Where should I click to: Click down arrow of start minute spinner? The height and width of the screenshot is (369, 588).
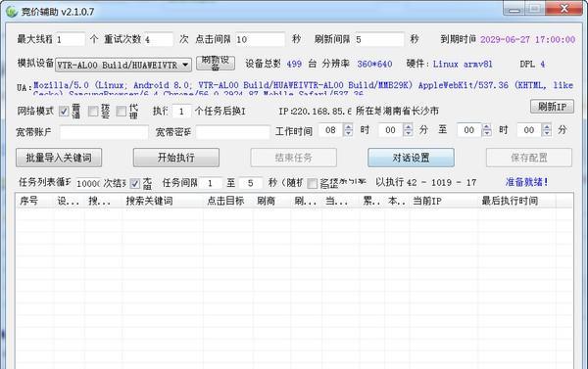coord(408,133)
